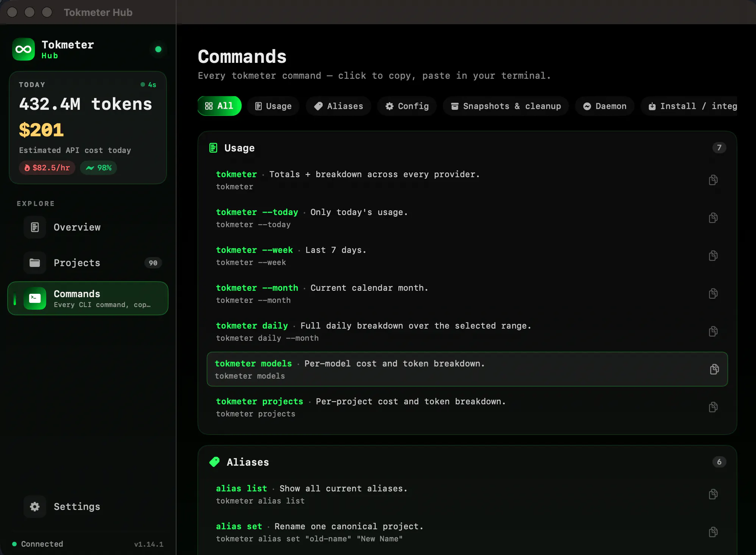
Task: Switch to the Usage filter tab
Action: [x=273, y=106]
